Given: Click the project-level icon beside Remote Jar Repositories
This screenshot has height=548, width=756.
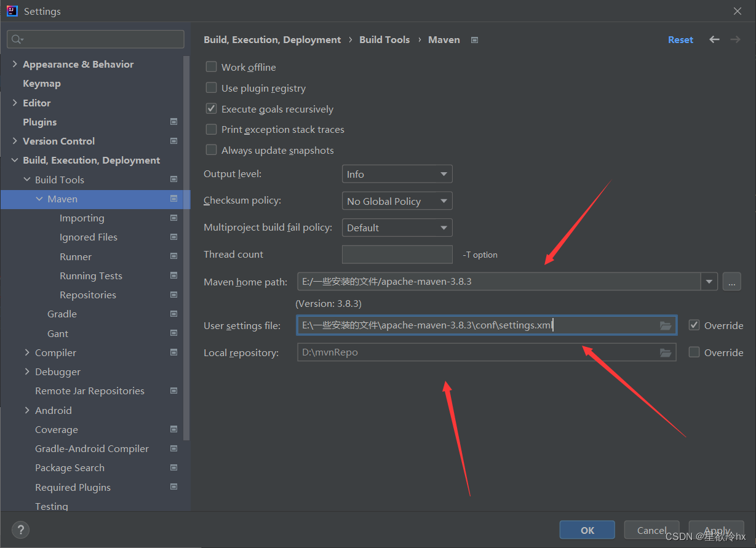Looking at the screenshot, I should pyautogui.click(x=174, y=391).
